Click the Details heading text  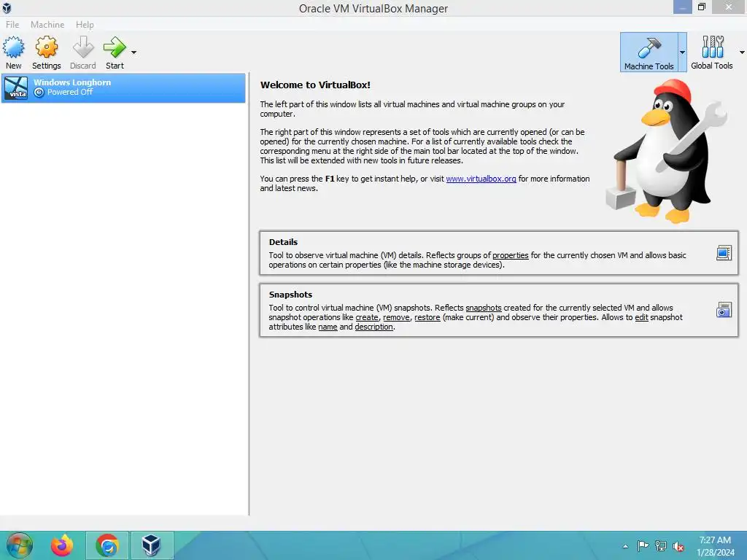(283, 242)
